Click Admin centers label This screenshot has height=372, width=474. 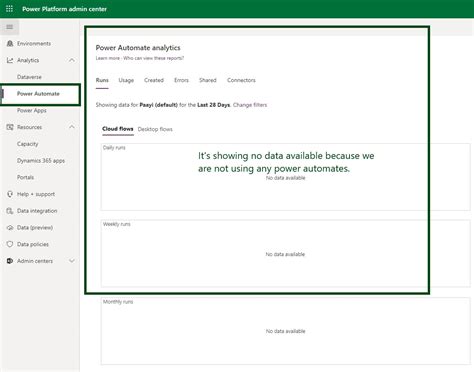pyautogui.click(x=35, y=261)
